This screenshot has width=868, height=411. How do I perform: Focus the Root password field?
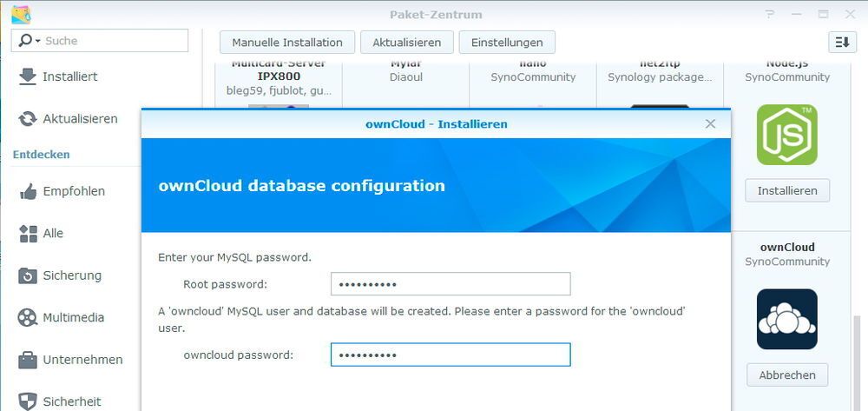[450, 284]
